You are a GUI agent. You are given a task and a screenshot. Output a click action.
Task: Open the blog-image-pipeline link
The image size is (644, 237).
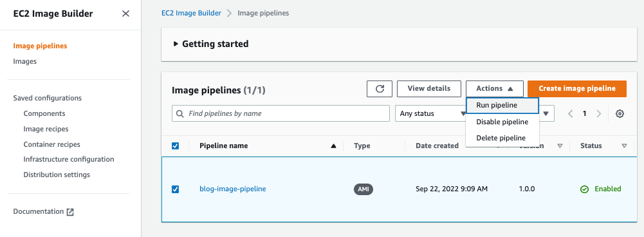click(x=232, y=189)
